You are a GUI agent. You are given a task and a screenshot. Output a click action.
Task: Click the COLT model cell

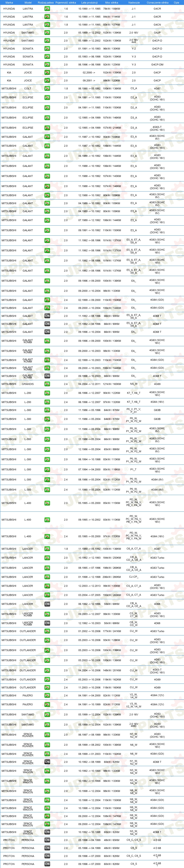28,88
